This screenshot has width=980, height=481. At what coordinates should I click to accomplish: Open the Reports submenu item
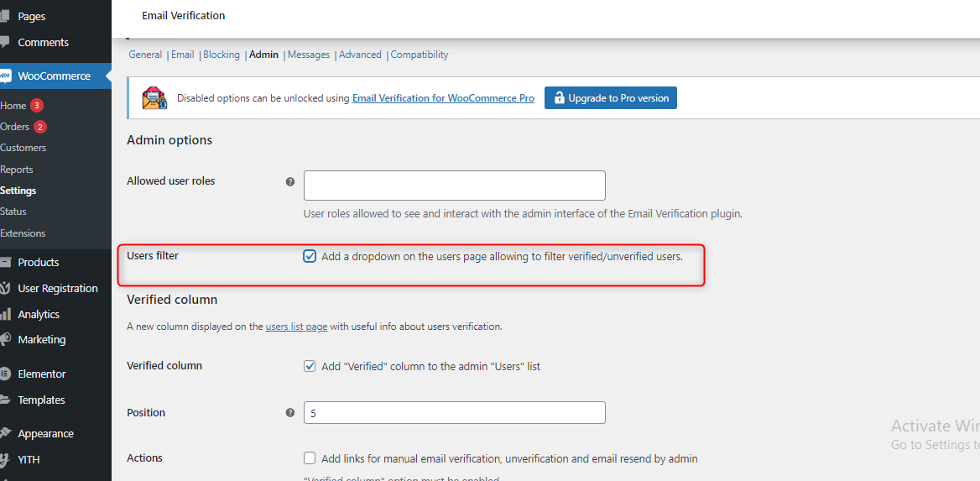point(17,170)
